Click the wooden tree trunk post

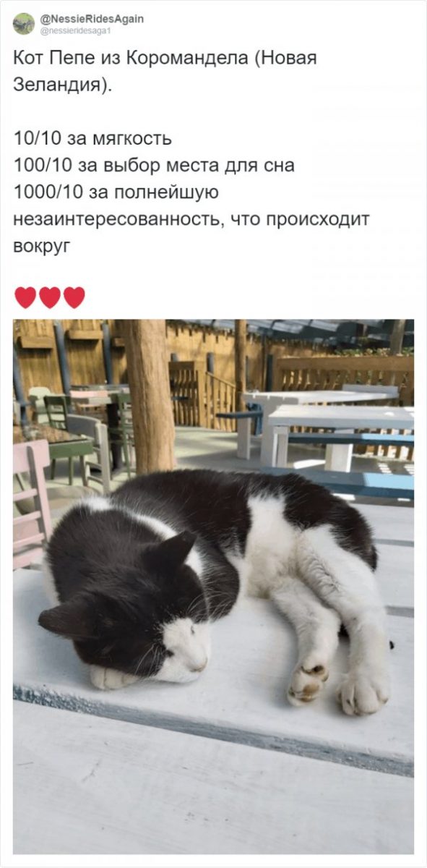coord(152,396)
